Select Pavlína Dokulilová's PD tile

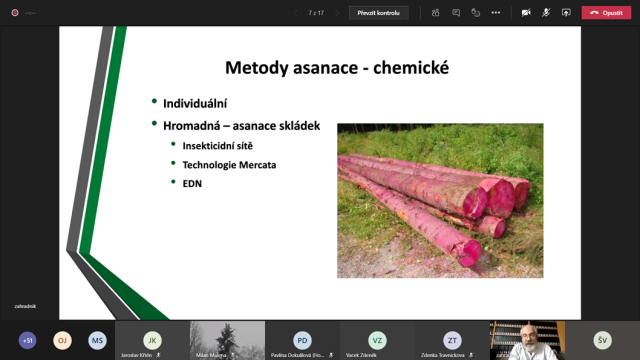pos(302,340)
